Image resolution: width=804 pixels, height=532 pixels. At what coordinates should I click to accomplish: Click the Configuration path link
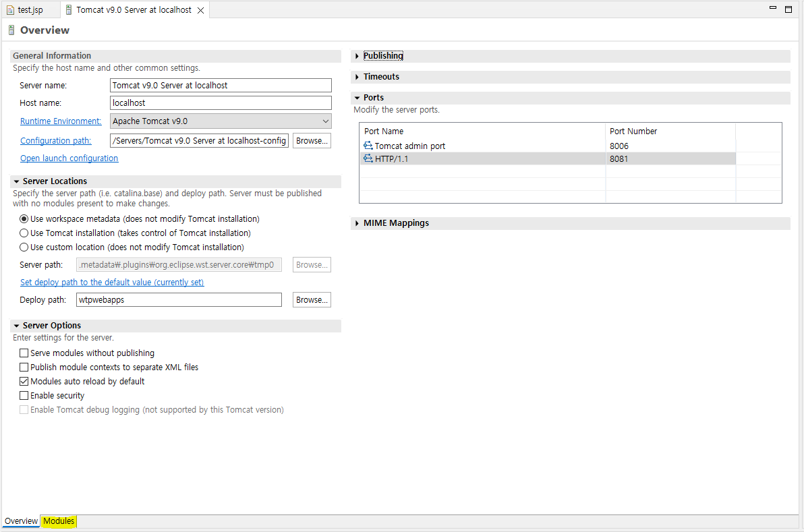click(x=55, y=141)
